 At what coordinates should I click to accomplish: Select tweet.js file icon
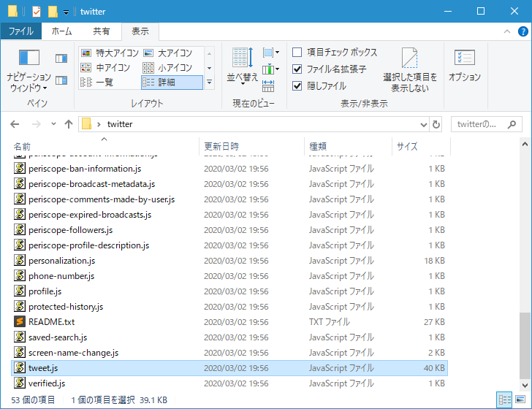(20, 367)
